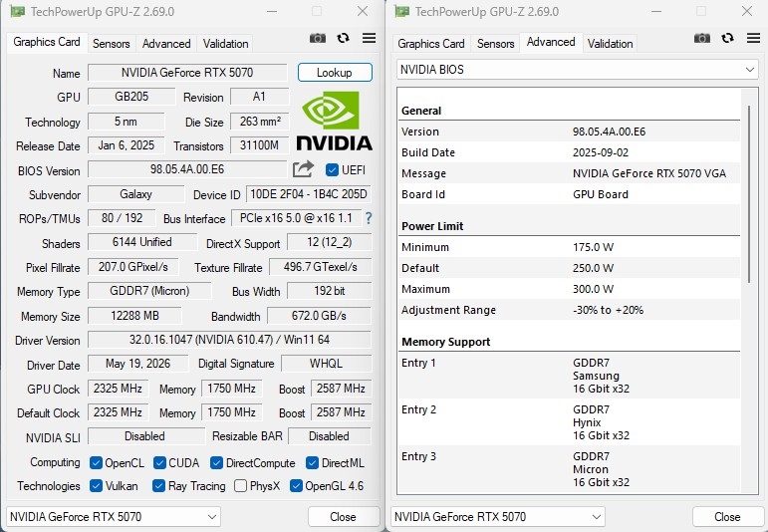The image size is (768, 532).
Task: Open GPU selector dropdown in right window
Action: pyautogui.click(x=498, y=517)
